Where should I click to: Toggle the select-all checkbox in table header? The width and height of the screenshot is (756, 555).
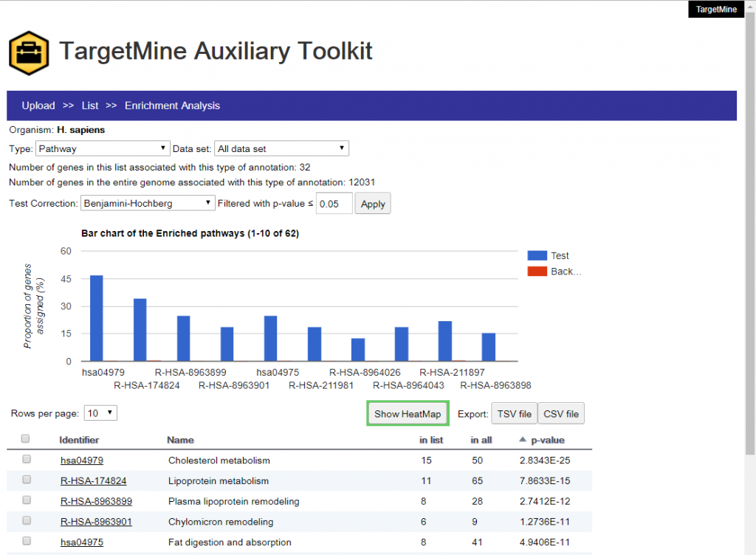click(x=25, y=438)
